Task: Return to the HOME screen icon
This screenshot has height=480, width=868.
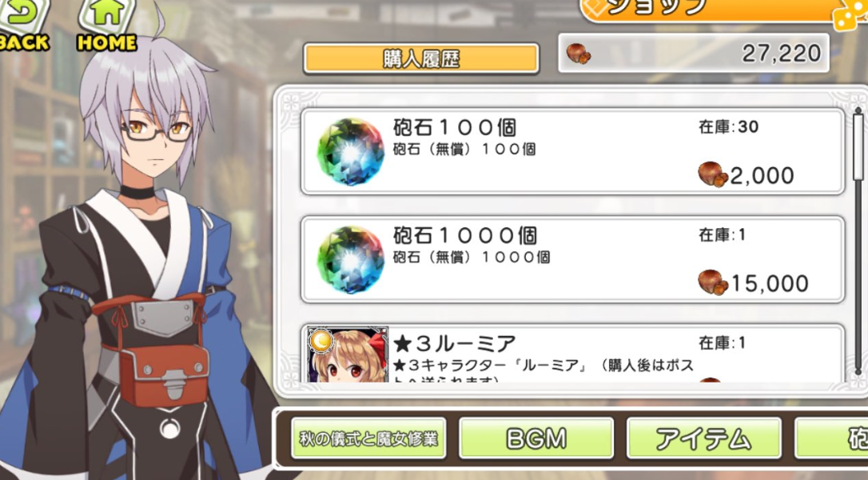Action: tap(107, 25)
